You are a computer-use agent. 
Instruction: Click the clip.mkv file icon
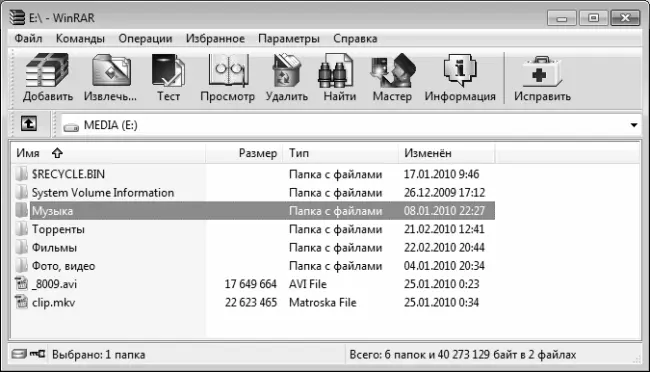pyautogui.click(x=21, y=301)
